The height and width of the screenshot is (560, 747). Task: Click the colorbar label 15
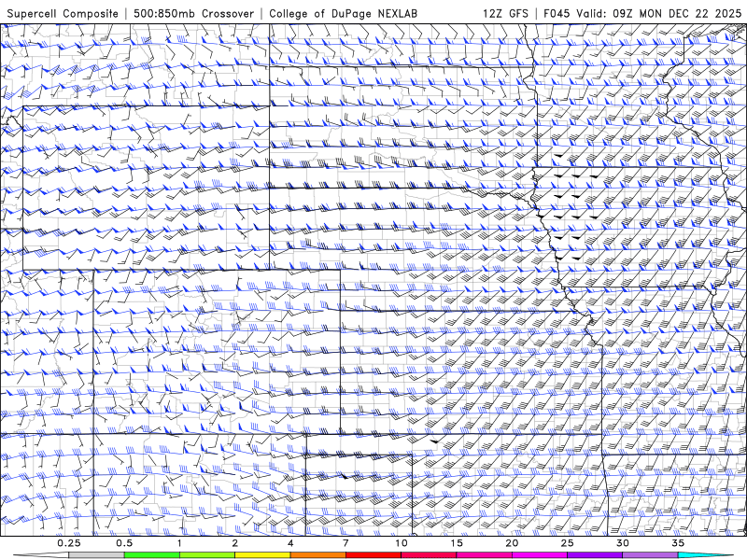coord(457,543)
